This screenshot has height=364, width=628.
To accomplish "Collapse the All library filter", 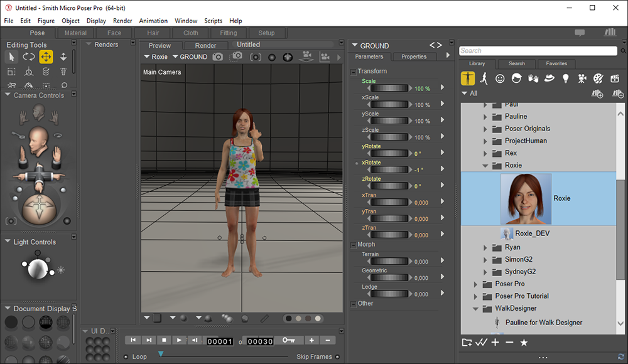I will 465,94.
